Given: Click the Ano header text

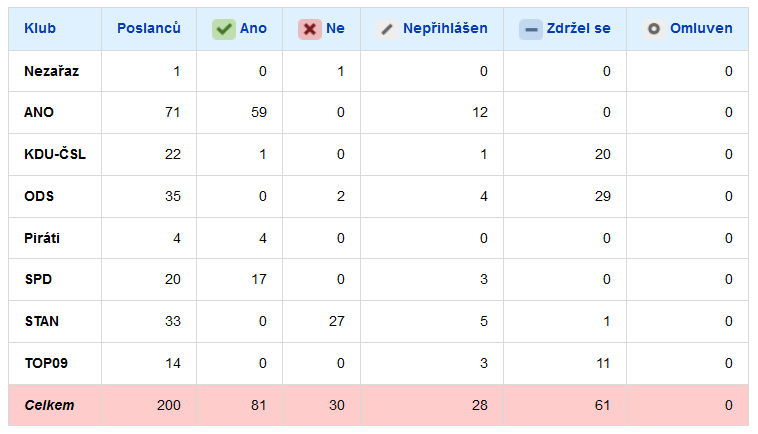Looking at the screenshot, I should click(x=253, y=29).
